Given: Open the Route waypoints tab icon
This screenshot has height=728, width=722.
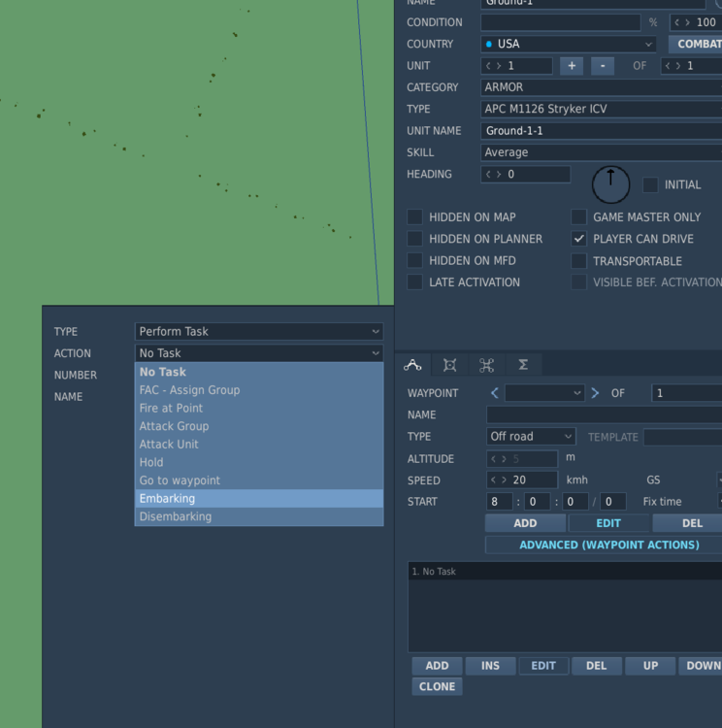Looking at the screenshot, I should point(412,365).
